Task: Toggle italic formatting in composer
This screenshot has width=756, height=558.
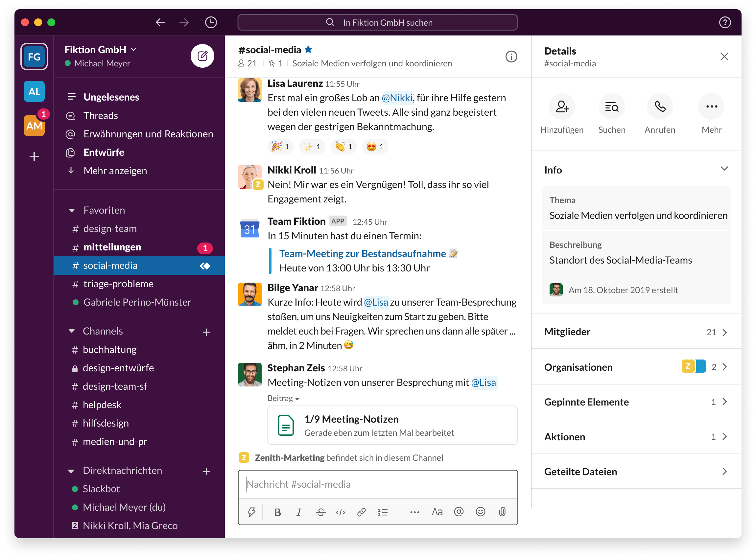Action: point(298,512)
